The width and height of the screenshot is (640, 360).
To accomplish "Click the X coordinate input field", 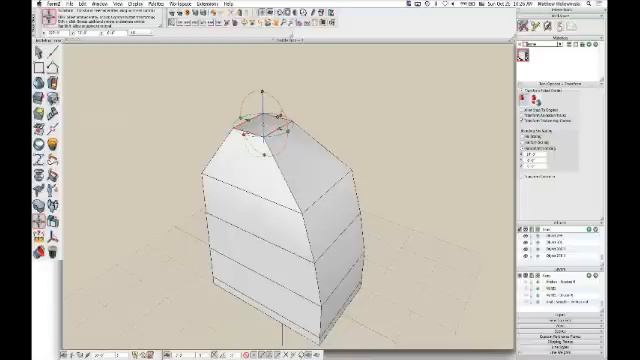I will pyautogui.click(x=58, y=32).
